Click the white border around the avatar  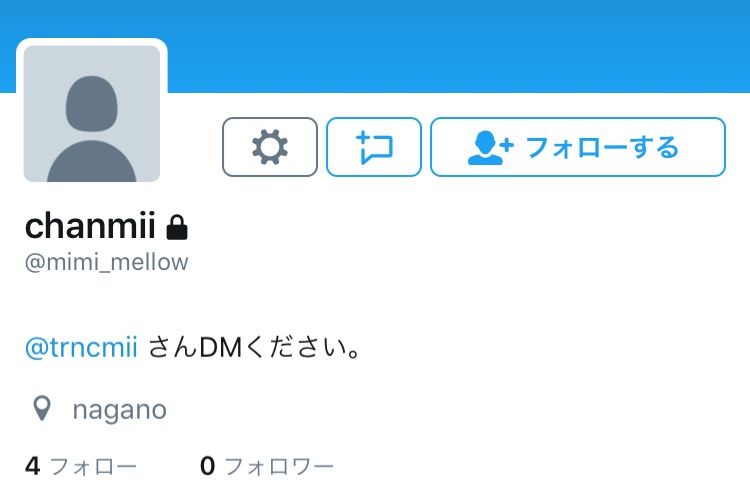(92, 42)
